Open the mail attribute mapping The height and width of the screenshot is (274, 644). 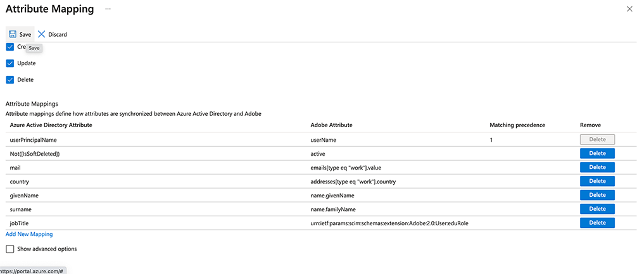click(15, 167)
